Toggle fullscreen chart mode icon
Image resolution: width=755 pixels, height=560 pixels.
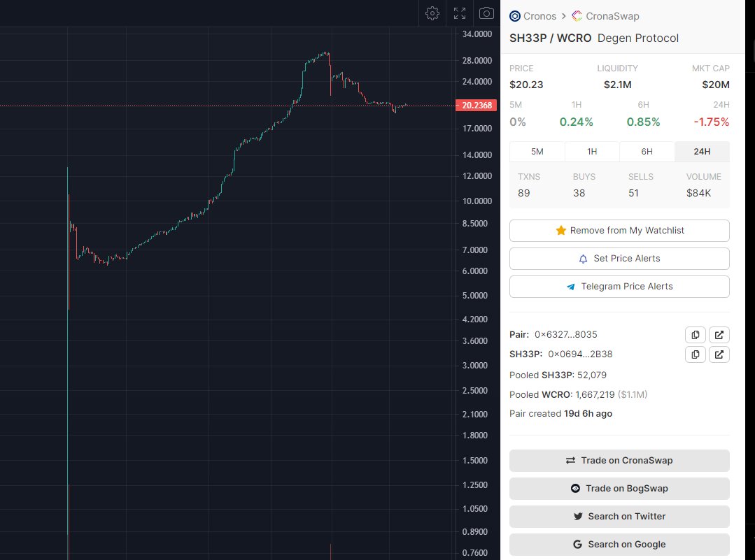click(460, 13)
